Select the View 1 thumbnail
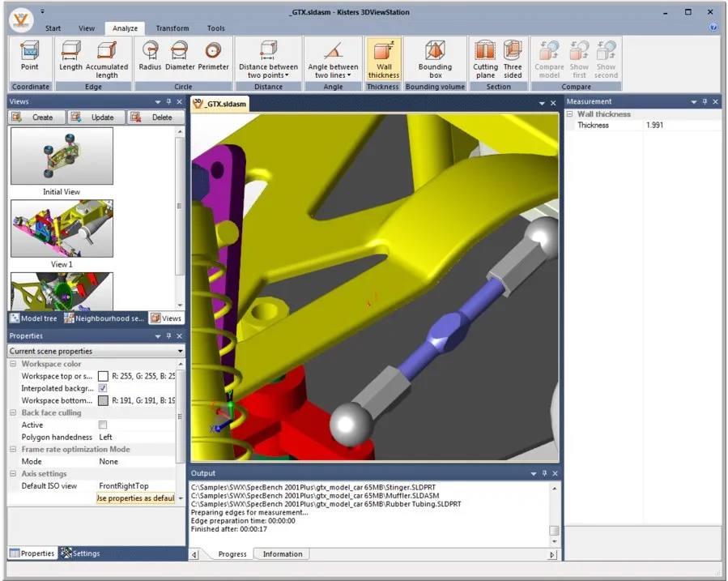Image resolution: width=728 pixels, height=581 pixels. [x=62, y=228]
